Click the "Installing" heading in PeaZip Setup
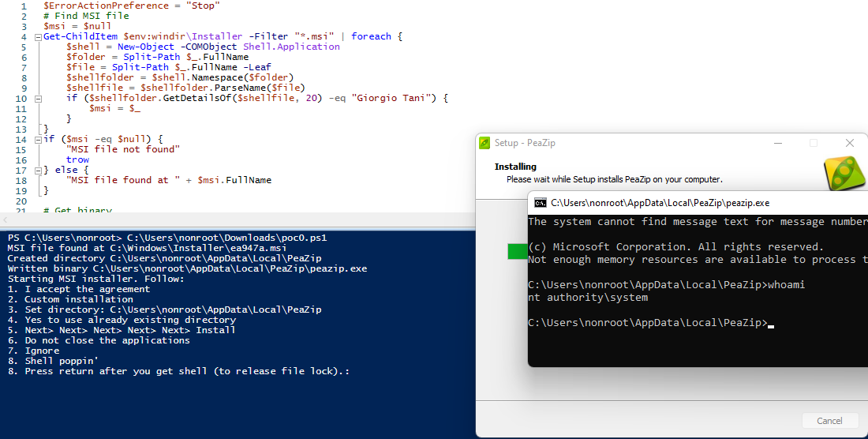The height and width of the screenshot is (439, 868). point(515,167)
